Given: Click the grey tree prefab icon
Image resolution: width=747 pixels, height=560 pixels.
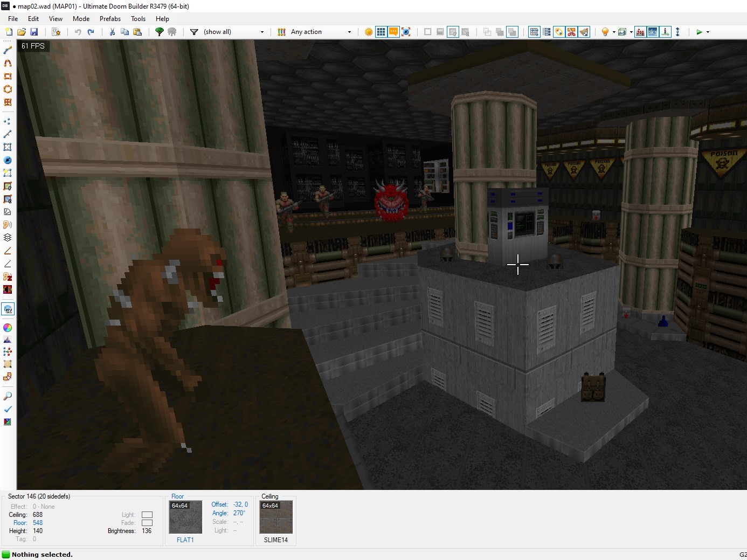Looking at the screenshot, I should coord(172,32).
